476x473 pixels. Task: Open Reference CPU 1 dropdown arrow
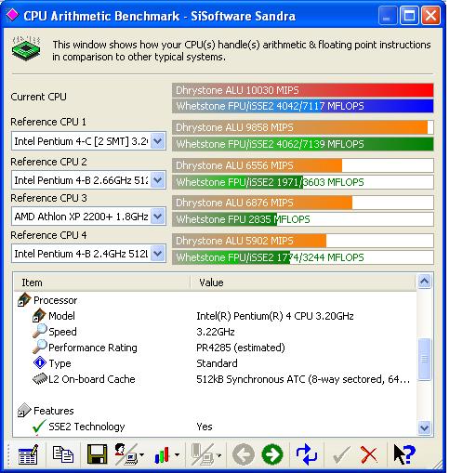pyautogui.click(x=158, y=141)
